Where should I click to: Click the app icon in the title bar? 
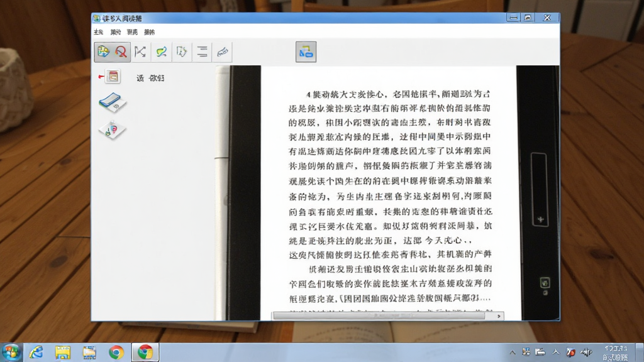tap(96, 18)
